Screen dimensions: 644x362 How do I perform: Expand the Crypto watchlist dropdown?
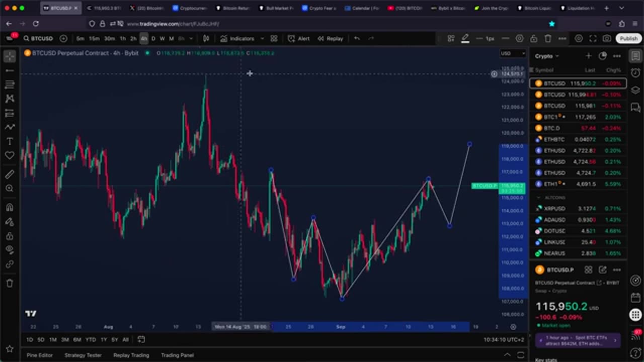[547, 56]
